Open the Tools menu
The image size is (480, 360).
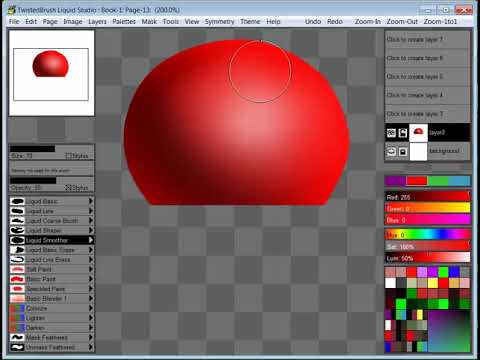pyautogui.click(x=171, y=22)
